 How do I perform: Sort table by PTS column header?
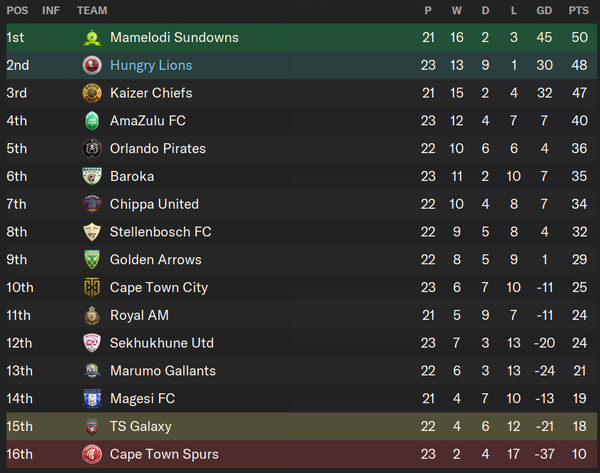coord(579,10)
